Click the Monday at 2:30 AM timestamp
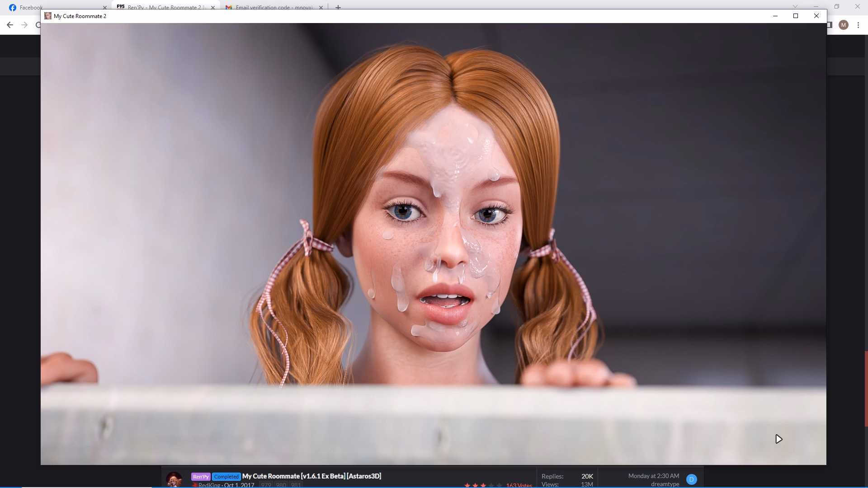Screen dimensions: 868x488 pos(653,476)
